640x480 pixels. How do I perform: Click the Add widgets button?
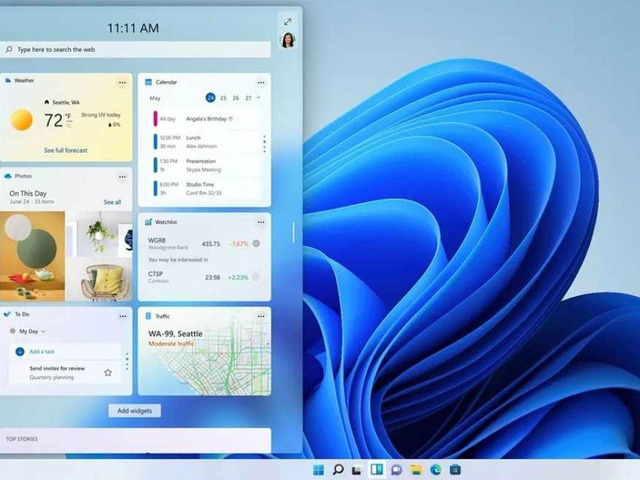[135, 411]
